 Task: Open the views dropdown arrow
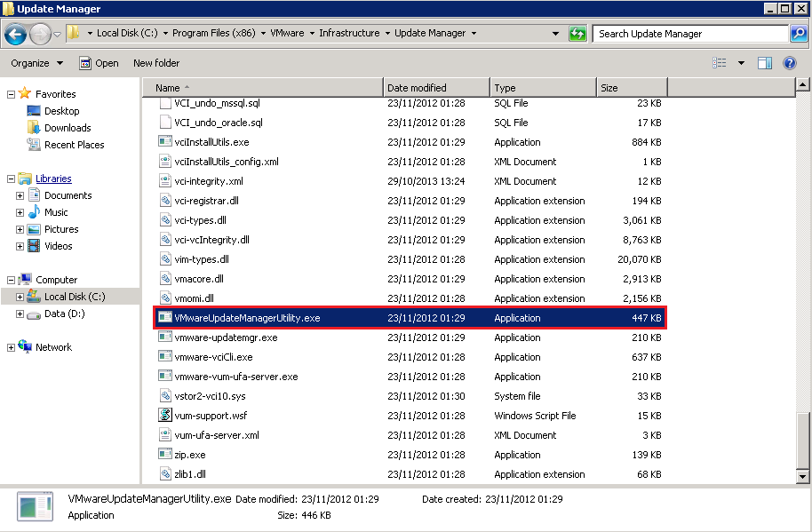click(x=741, y=63)
